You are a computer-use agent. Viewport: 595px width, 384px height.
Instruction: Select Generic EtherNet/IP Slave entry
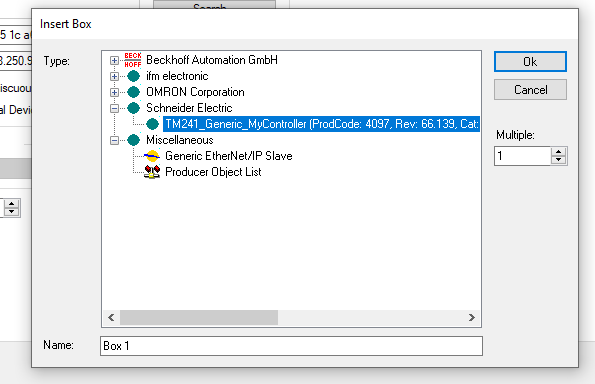pos(229,156)
